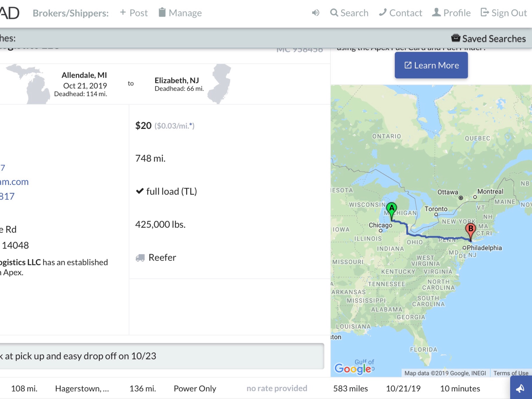Open Terms of Use map link
Image resolution: width=532 pixels, height=399 pixels.
pyautogui.click(x=510, y=373)
